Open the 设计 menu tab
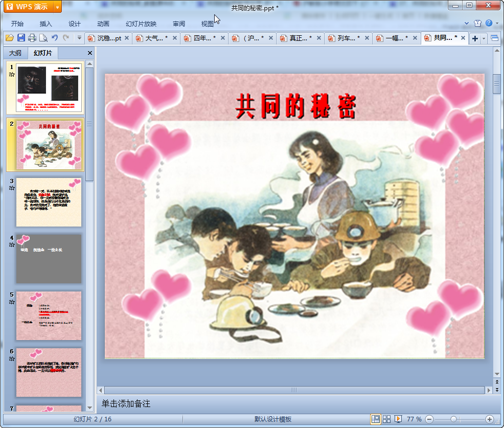Screen dimensions: 504x428 click(x=74, y=24)
